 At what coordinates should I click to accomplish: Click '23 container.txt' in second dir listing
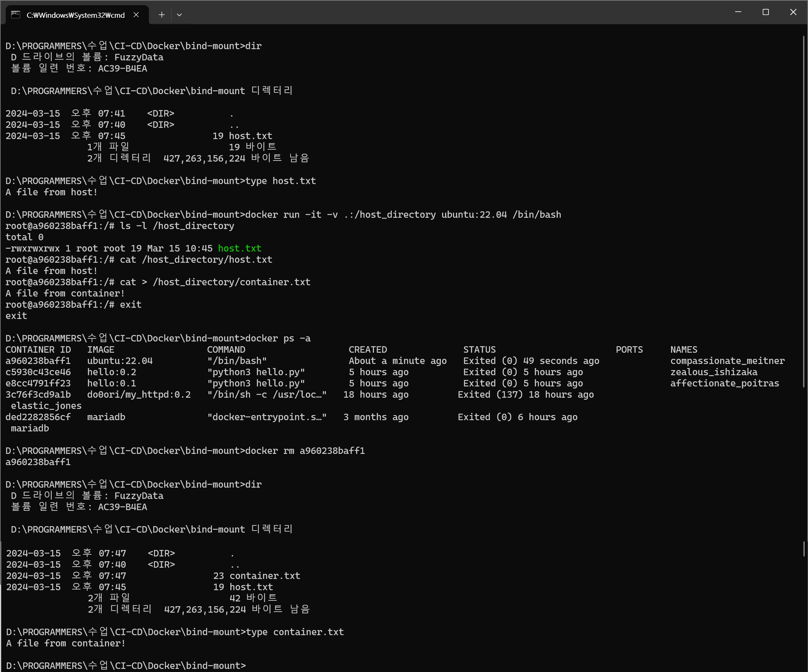(257, 575)
